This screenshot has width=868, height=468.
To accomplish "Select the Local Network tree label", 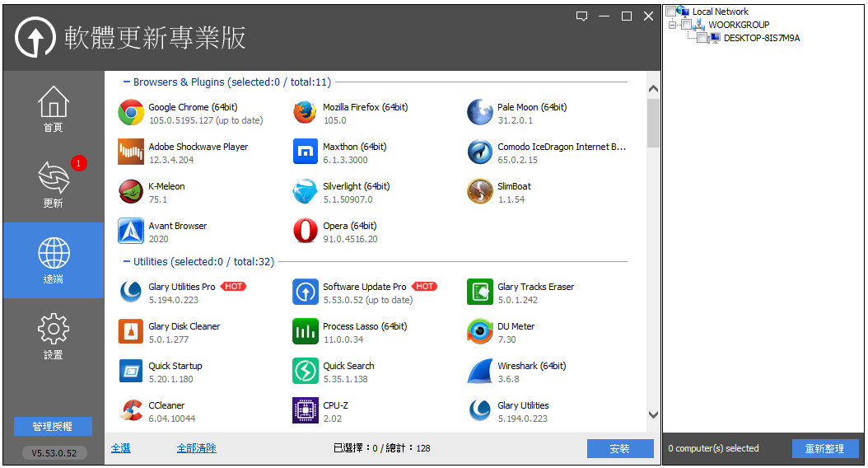I will pyautogui.click(x=721, y=11).
